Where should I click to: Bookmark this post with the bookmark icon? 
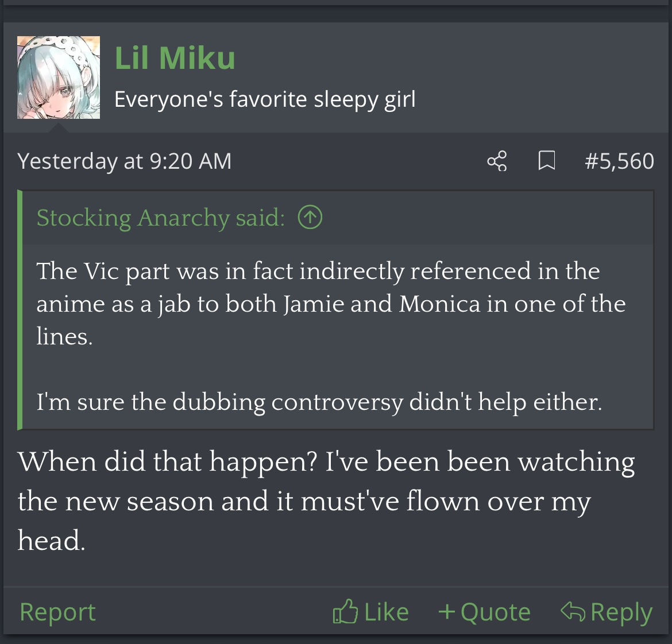tap(546, 161)
